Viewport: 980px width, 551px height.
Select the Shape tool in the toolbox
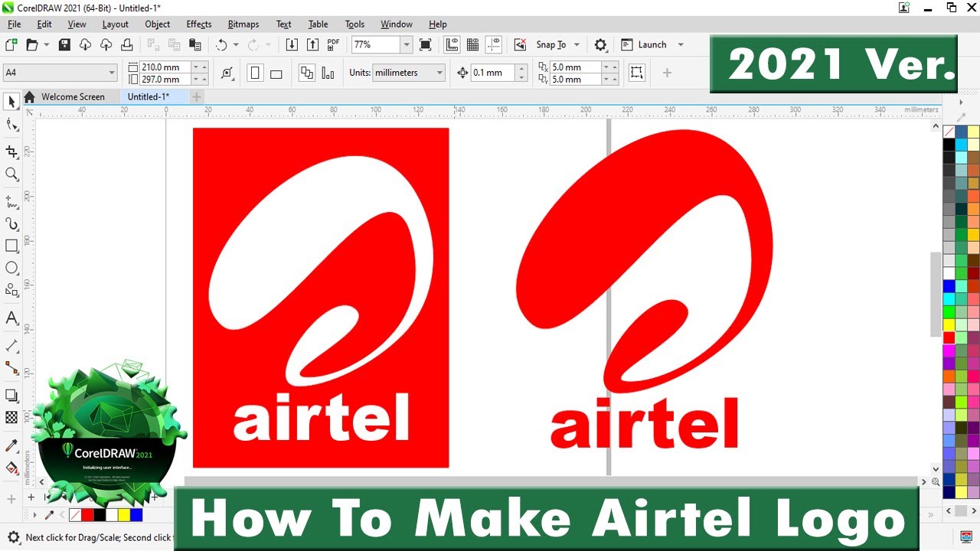(x=11, y=125)
